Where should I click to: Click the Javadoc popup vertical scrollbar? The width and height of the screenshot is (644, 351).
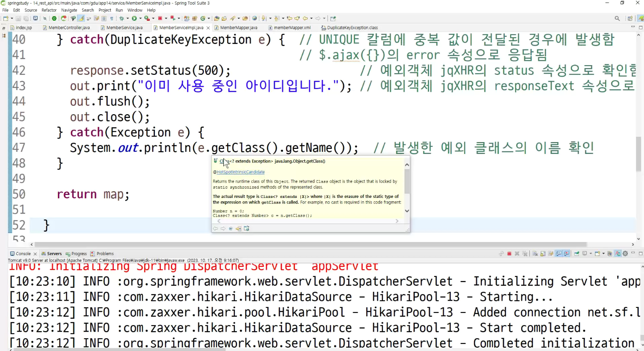407,181
